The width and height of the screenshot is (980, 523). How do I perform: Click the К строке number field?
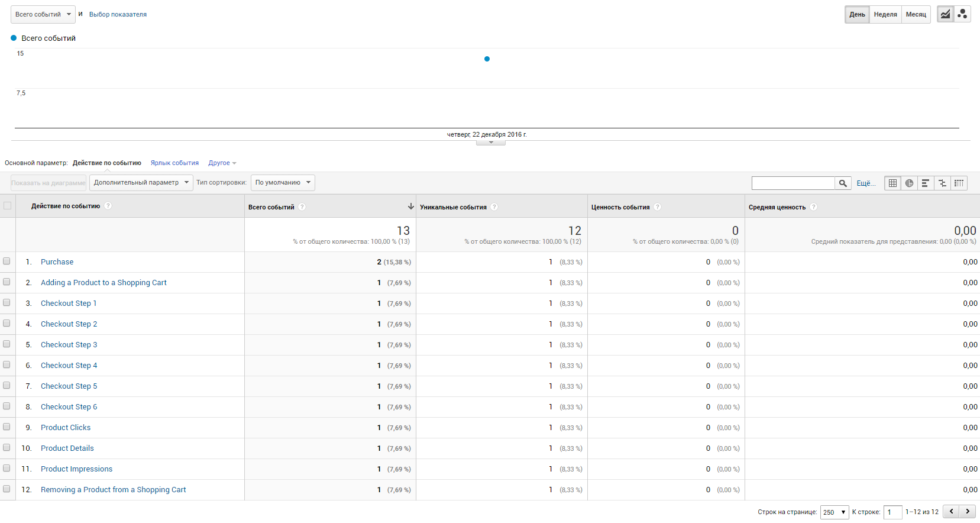click(893, 512)
